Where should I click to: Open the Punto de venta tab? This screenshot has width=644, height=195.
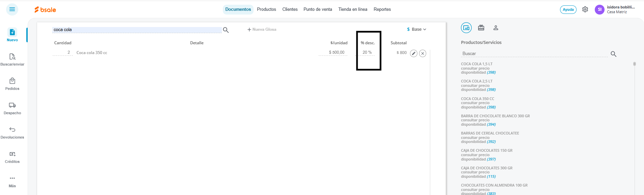click(318, 9)
